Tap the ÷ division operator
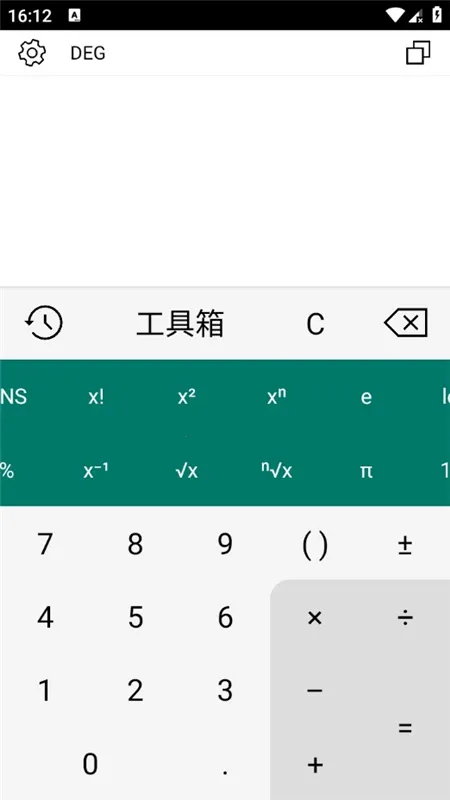The height and width of the screenshot is (800, 450). (405, 618)
